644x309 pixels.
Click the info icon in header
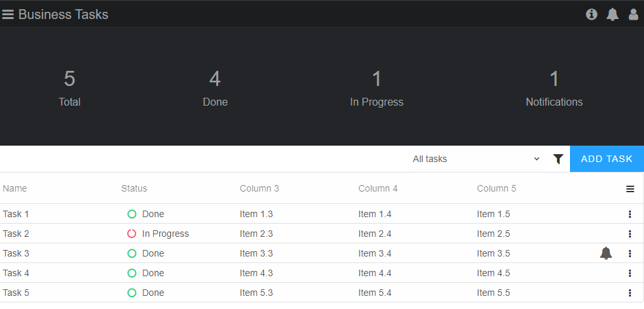click(x=592, y=14)
